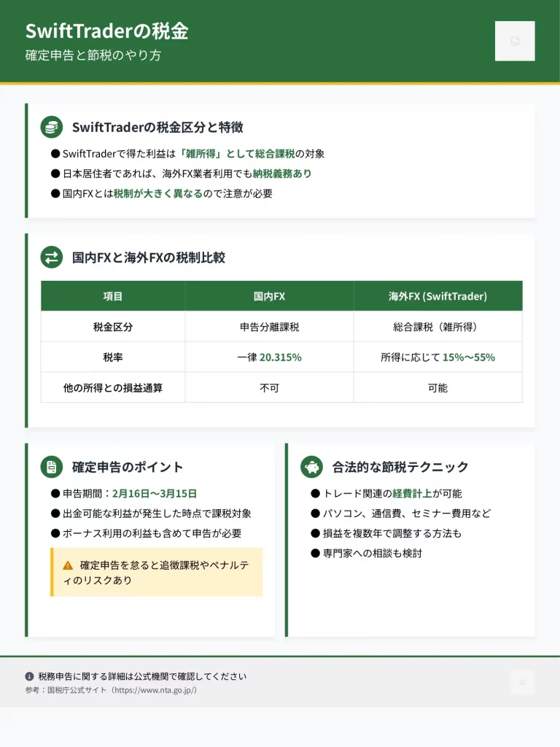Click the orange warning triangle icon
Viewport: 560px width, 747px height.
click(x=68, y=565)
